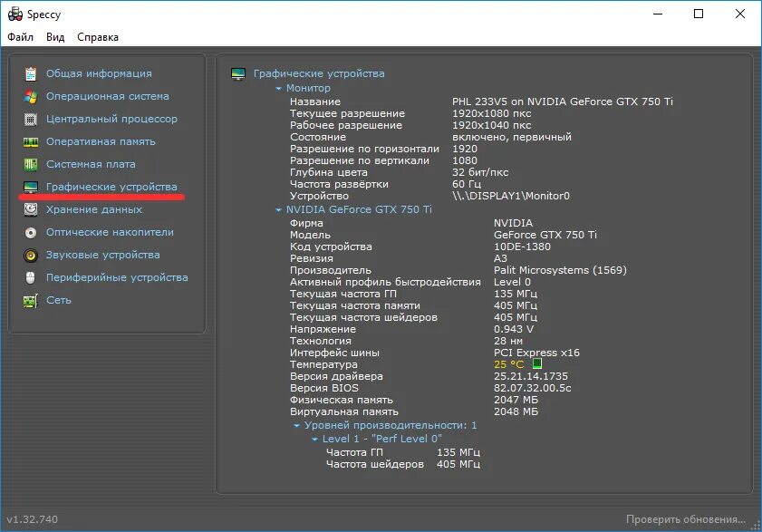Click the Сеть network card icon
Screen dimensions: 762x532
coord(31,301)
